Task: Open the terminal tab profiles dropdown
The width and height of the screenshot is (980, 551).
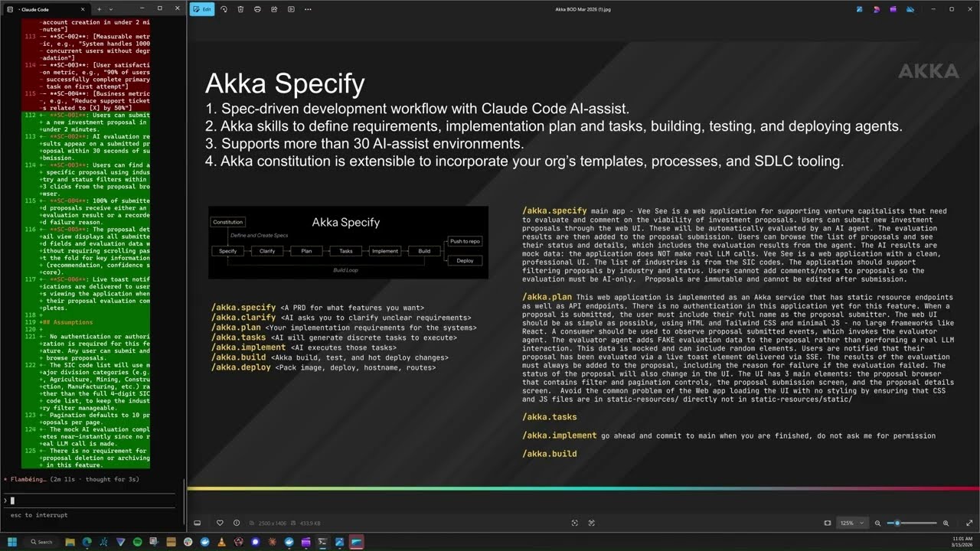Action: pyautogui.click(x=111, y=8)
